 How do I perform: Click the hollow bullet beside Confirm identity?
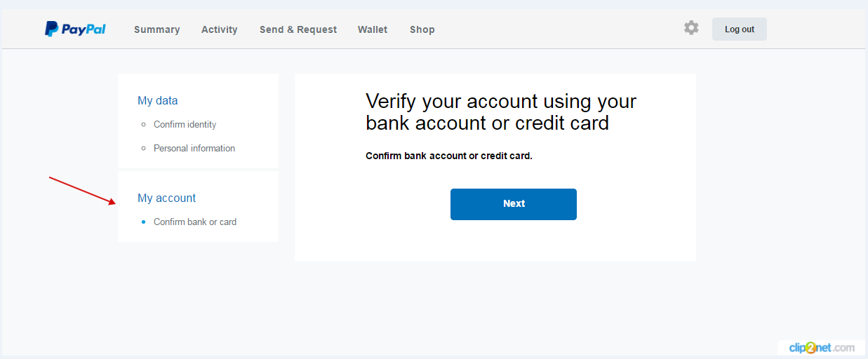pos(144,125)
